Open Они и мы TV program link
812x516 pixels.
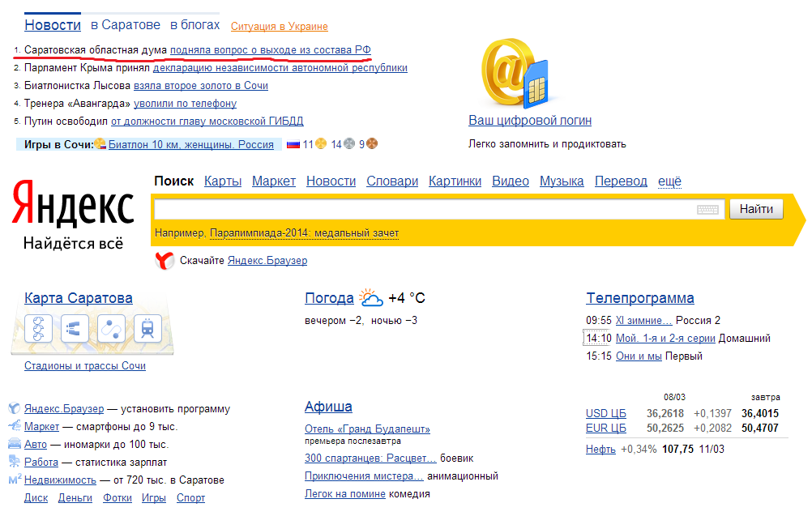point(639,356)
